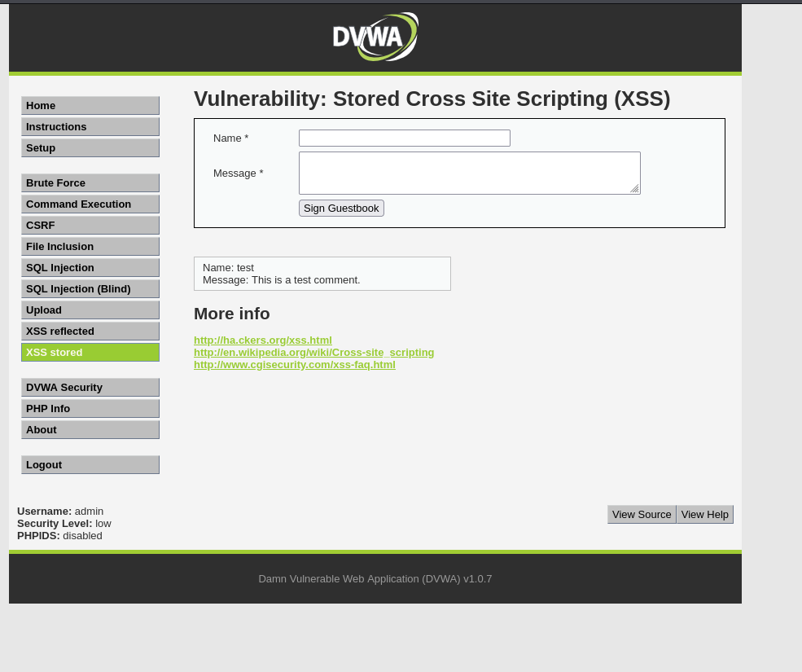Click the 'Name: test' guestbook entry text
Viewport: 802px width, 672px height.
228,268
